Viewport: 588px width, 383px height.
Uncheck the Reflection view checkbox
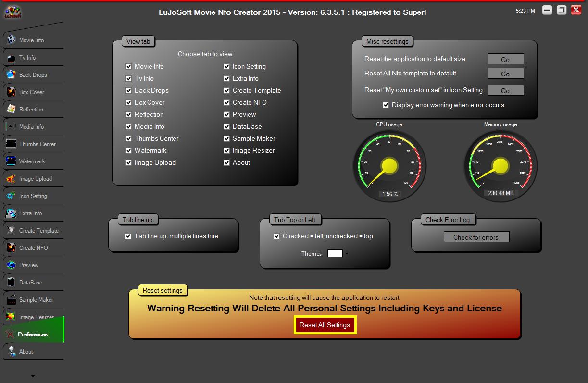click(128, 114)
